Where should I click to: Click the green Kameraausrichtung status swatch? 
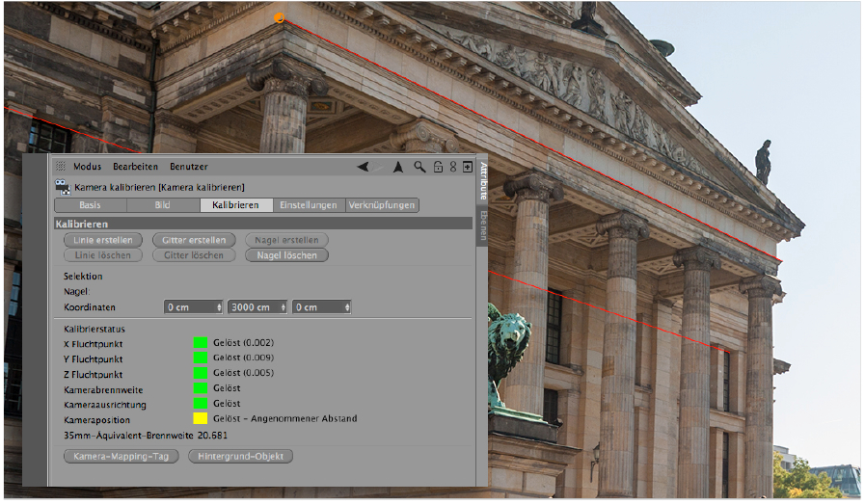coord(201,404)
